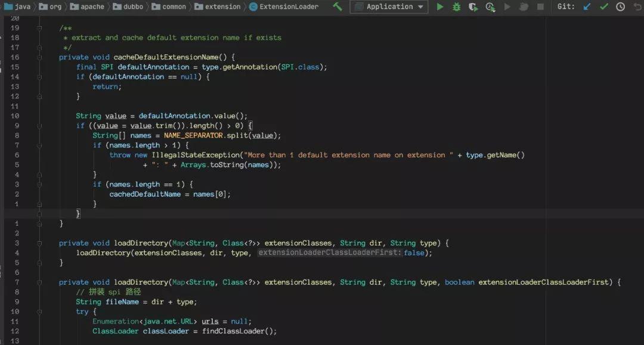Fold the try block gutter marker
Image resolution: width=644 pixels, height=345 pixels.
[x=39, y=312]
